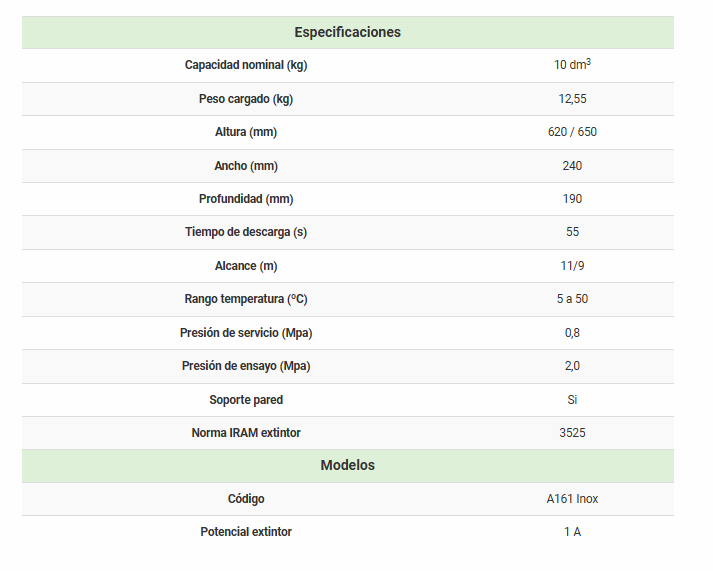Image resolution: width=713 pixels, height=571 pixels.
Task: Select the Soporte pared label
Action: tap(246, 400)
